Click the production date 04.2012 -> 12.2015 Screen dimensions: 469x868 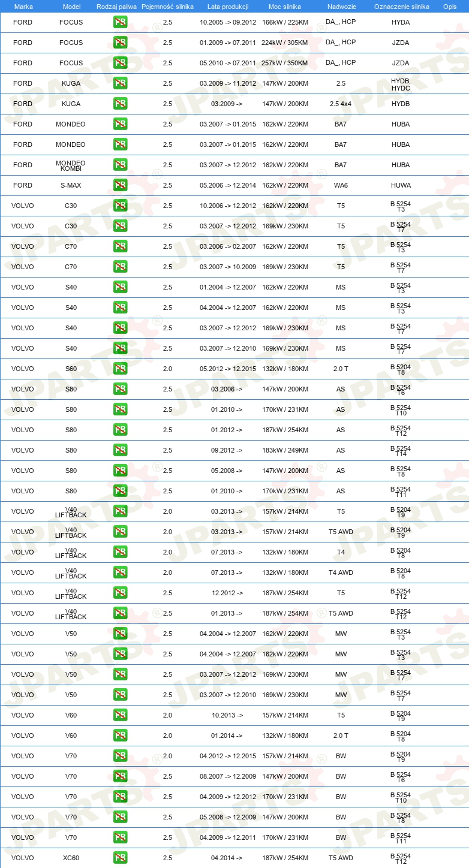coord(228,756)
